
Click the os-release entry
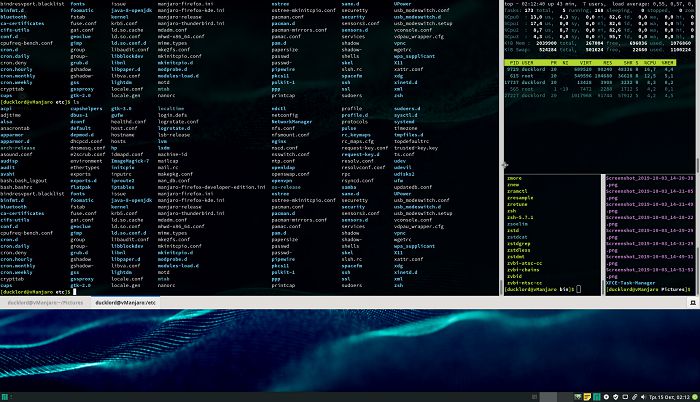(286, 187)
